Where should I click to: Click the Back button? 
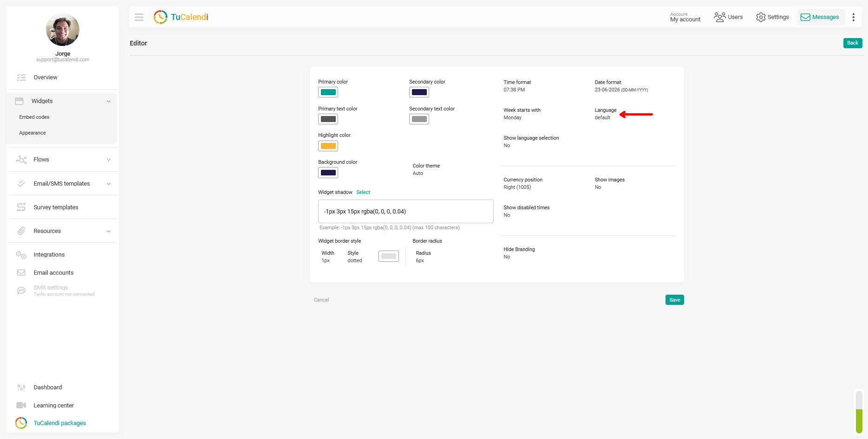853,43
